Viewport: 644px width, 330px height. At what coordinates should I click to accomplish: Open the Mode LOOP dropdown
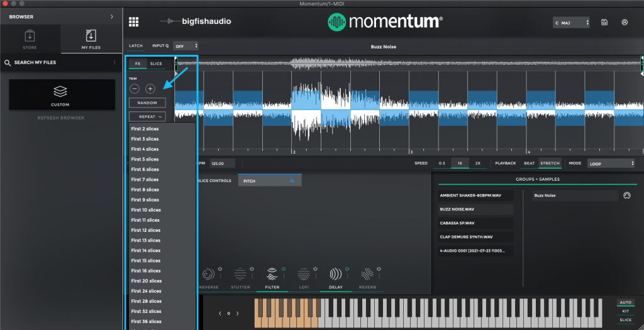pos(611,163)
